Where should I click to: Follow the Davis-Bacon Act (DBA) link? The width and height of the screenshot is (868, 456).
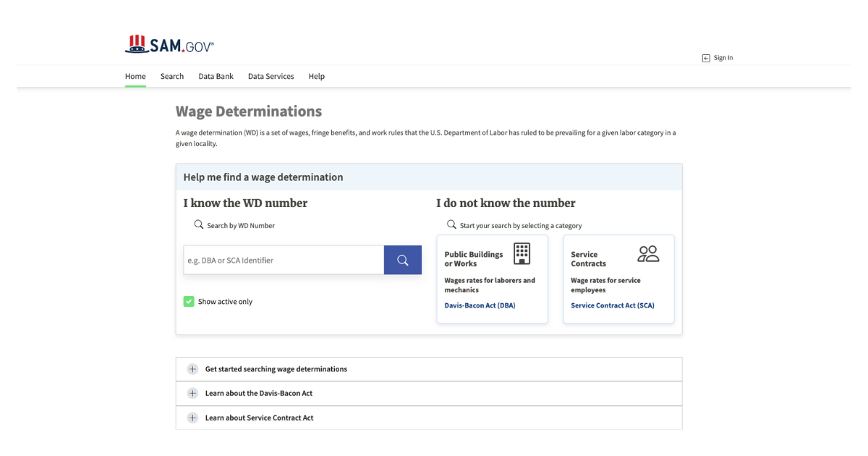click(481, 305)
